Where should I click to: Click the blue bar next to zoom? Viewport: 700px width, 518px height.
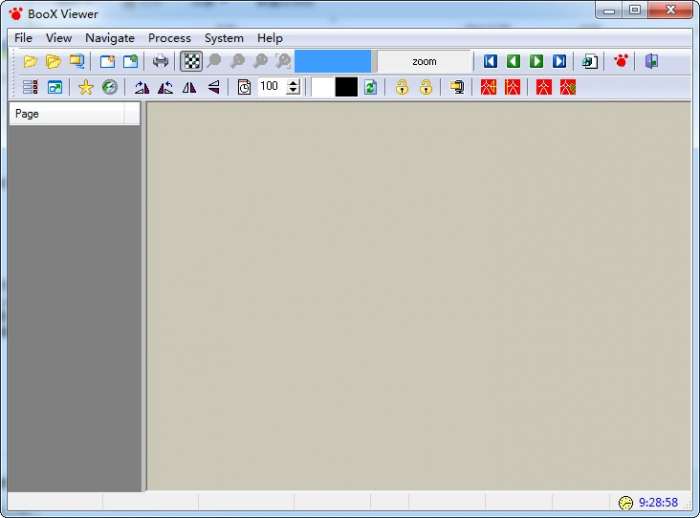point(333,61)
